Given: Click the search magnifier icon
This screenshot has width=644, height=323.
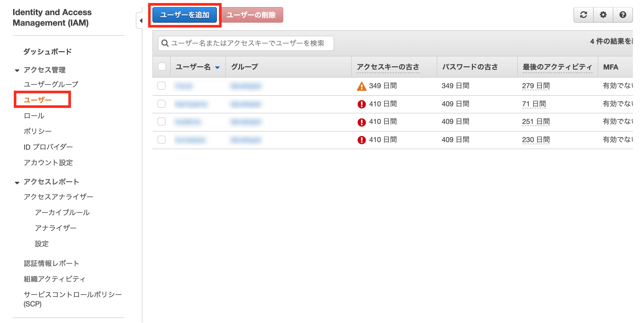Looking at the screenshot, I should (x=165, y=43).
